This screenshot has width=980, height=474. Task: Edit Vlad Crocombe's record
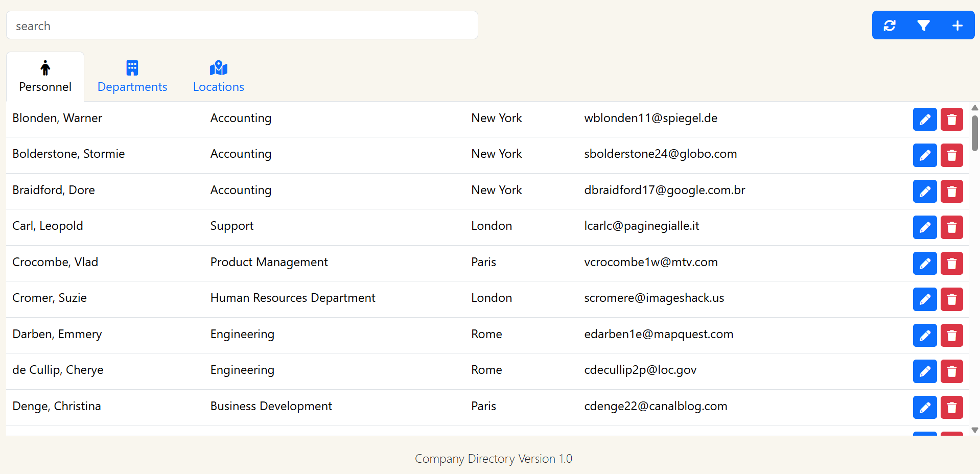point(925,264)
